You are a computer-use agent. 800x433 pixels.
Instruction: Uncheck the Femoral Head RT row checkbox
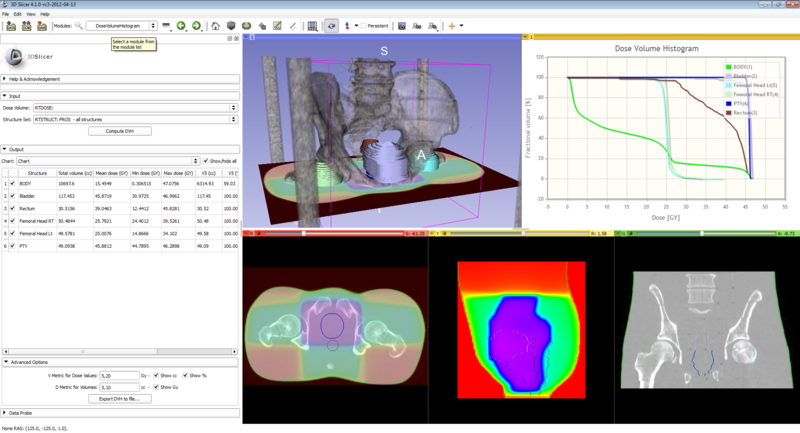tap(13, 221)
